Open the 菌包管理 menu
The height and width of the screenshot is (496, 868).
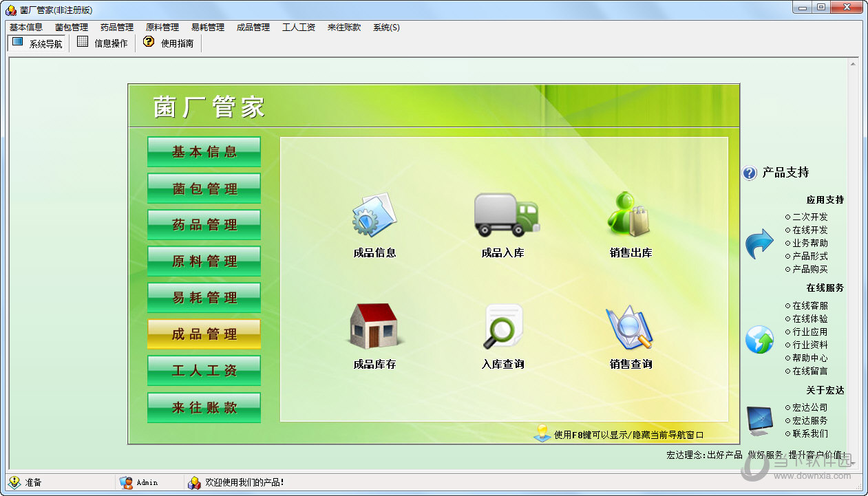click(x=72, y=28)
